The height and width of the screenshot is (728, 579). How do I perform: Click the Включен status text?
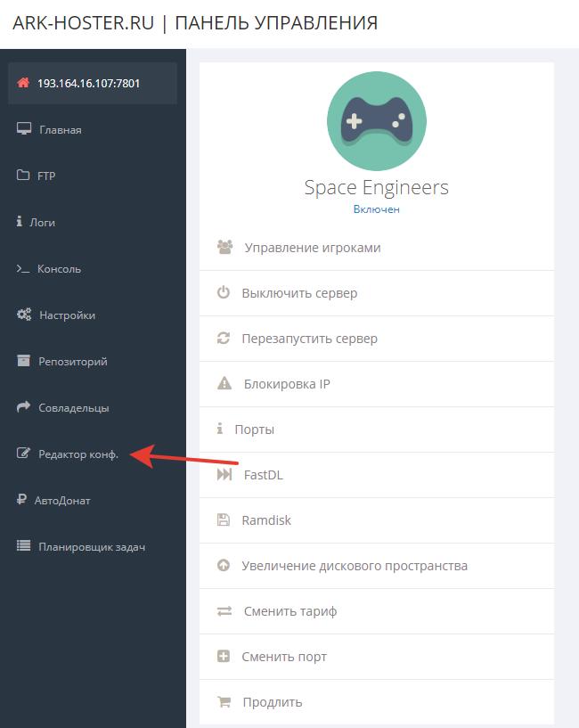click(x=377, y=209)
